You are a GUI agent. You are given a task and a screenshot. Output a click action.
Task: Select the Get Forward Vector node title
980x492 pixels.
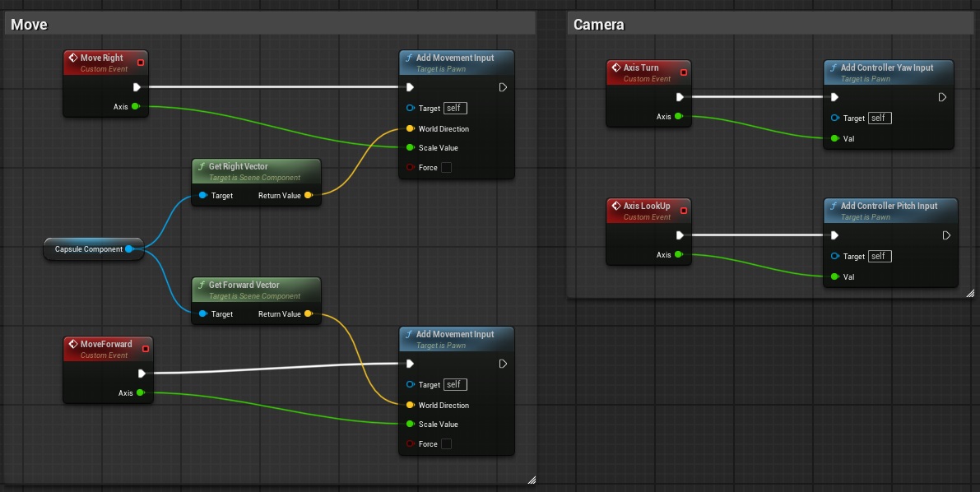click(244, 285)
